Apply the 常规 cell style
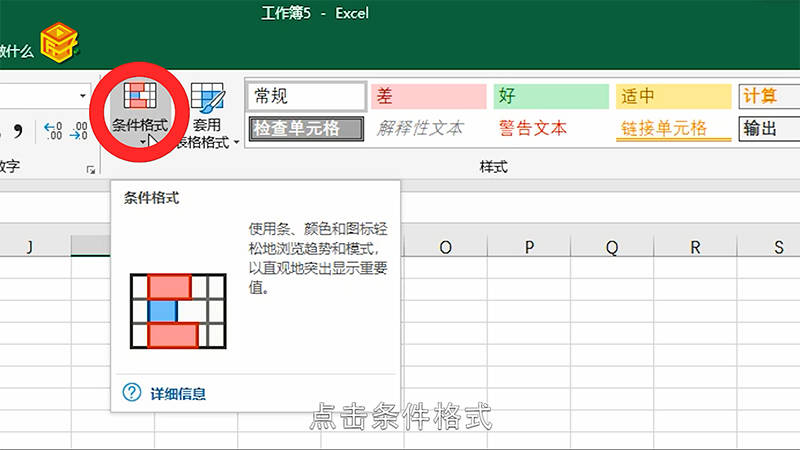800x450 pixels. coord(306,96)
